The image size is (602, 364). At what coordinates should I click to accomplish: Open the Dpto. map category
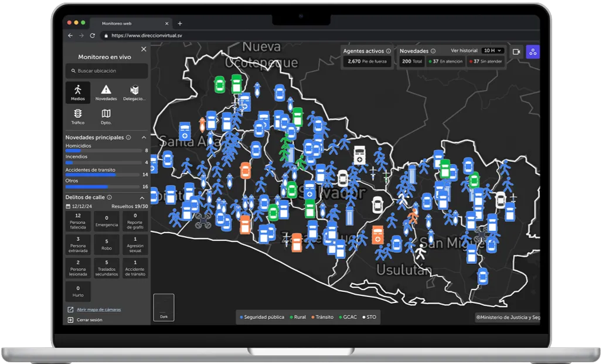click(106, 116)
